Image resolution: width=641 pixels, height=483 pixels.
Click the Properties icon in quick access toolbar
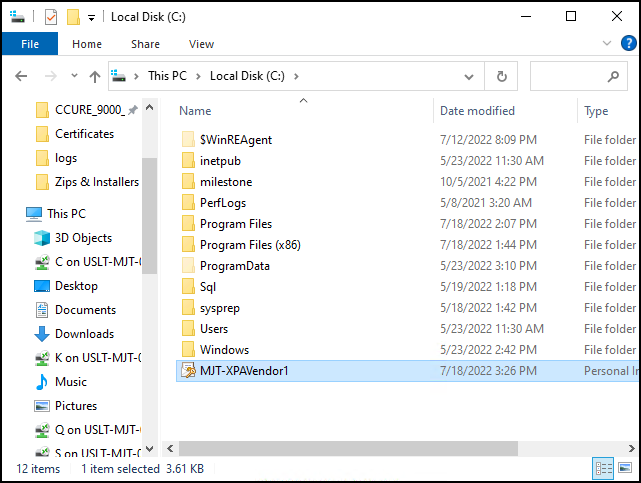coord(51,17)
